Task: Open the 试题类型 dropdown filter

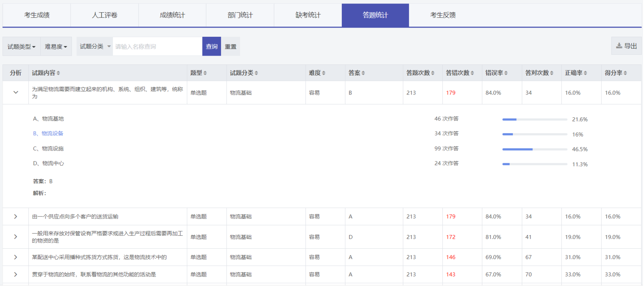Action: 22,47
